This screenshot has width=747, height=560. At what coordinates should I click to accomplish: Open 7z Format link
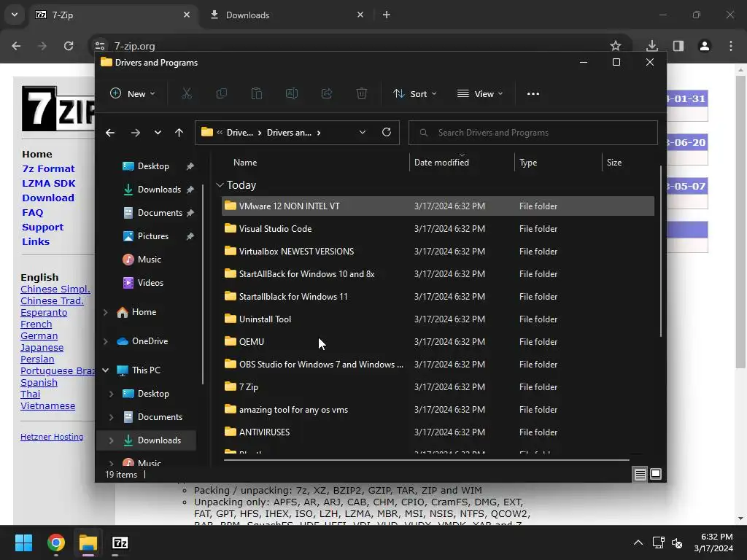tap(48, 168)
